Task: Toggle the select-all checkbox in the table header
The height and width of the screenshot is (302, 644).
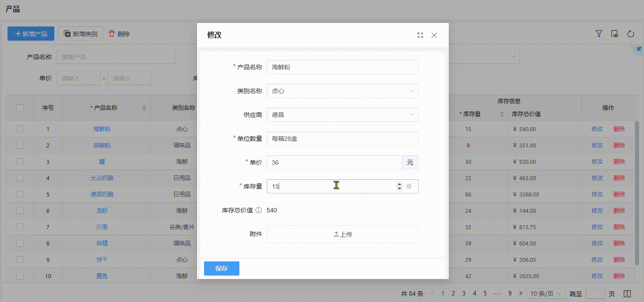Action: pos(20,107)
